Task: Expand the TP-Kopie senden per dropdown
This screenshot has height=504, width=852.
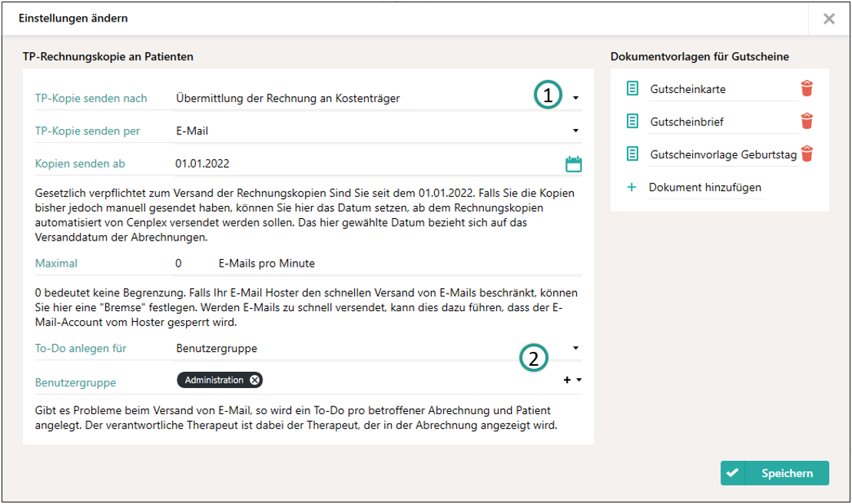Action: click(575, 131)
